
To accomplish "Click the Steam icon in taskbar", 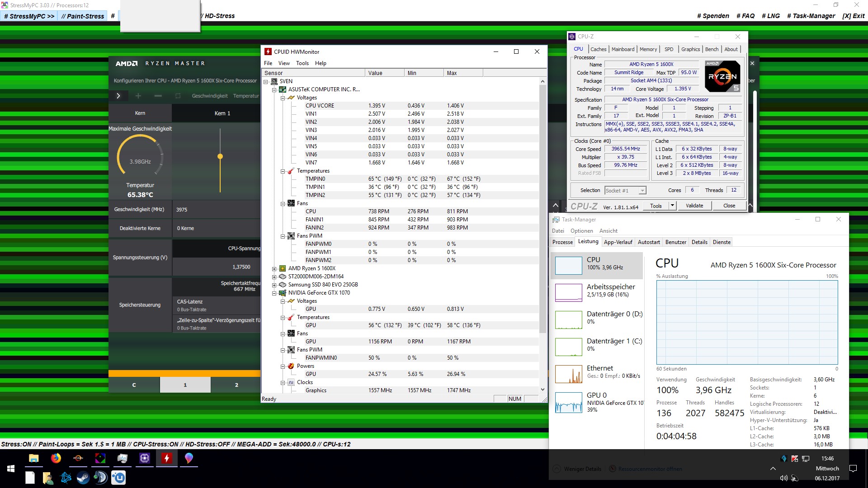I will click(x=83, y=478).
